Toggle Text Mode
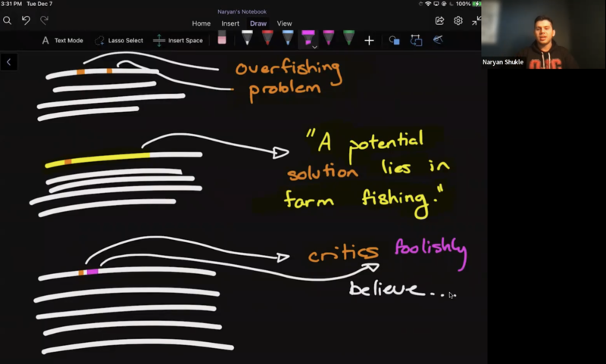The width and height of the screenshot is (606, 364). (62, 40)
